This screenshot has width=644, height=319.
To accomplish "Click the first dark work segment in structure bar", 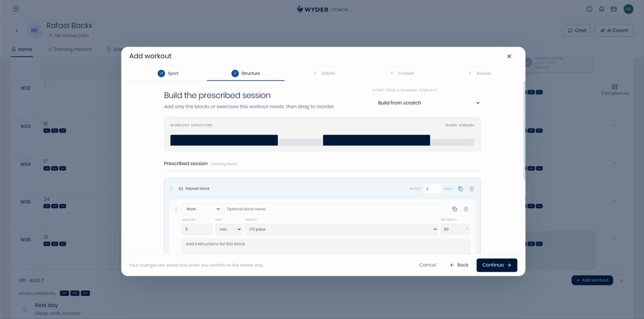I will point(224,140).
